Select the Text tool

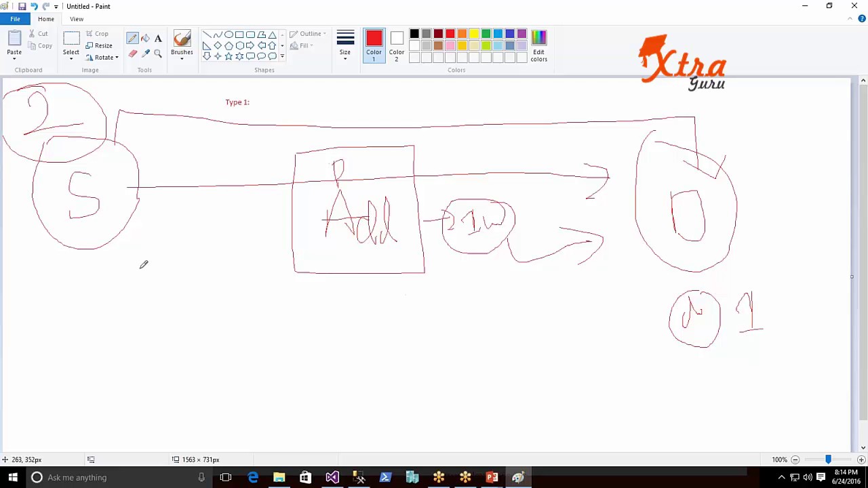coord(158,39)
